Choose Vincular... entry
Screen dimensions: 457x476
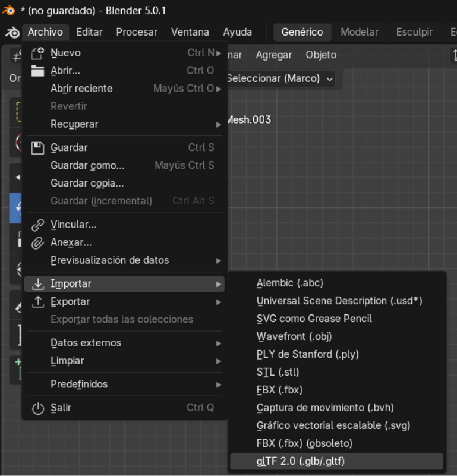pos(124,225)
